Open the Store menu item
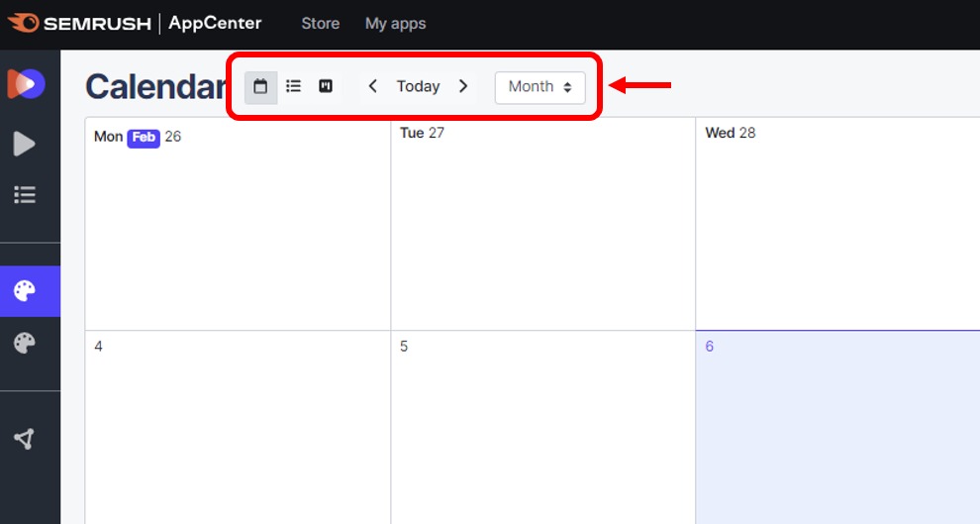980x524 pixels. click(320, 24)
